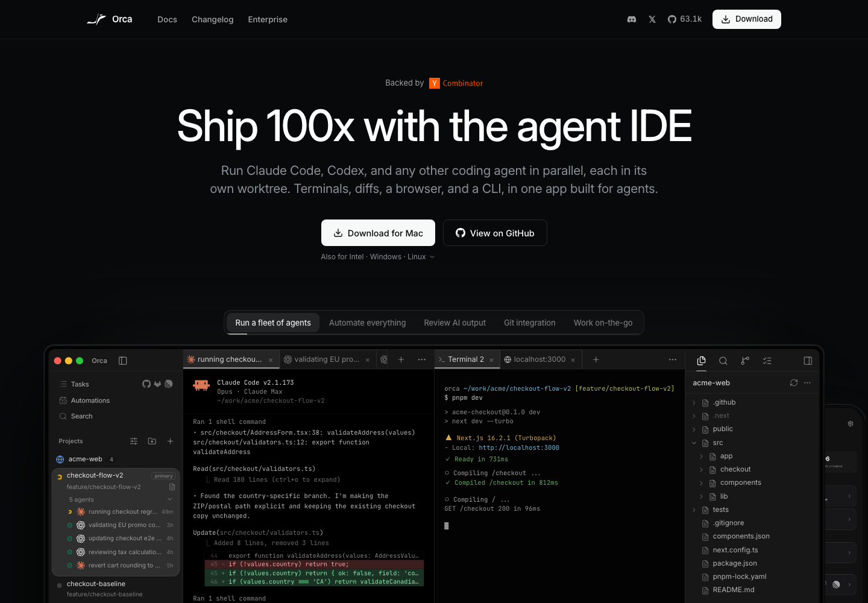The height and width of the screenshot is (603, 868).
Task: Expand Also for Intel Windows Linux dropdown
Action: click(x=378, y=257)
